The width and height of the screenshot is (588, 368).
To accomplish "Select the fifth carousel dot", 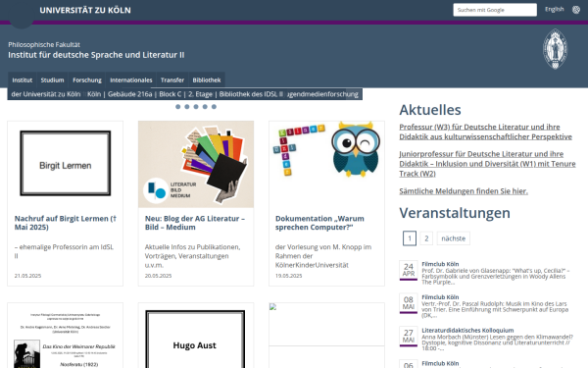I will [x=214, y=107].
